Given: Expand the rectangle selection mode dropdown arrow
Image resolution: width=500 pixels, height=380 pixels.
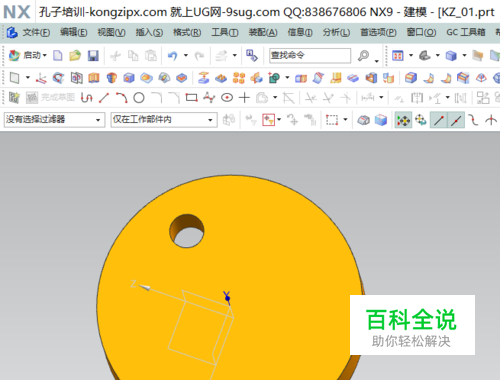Looking at the screenshot, I should click(x=345, y=120).
